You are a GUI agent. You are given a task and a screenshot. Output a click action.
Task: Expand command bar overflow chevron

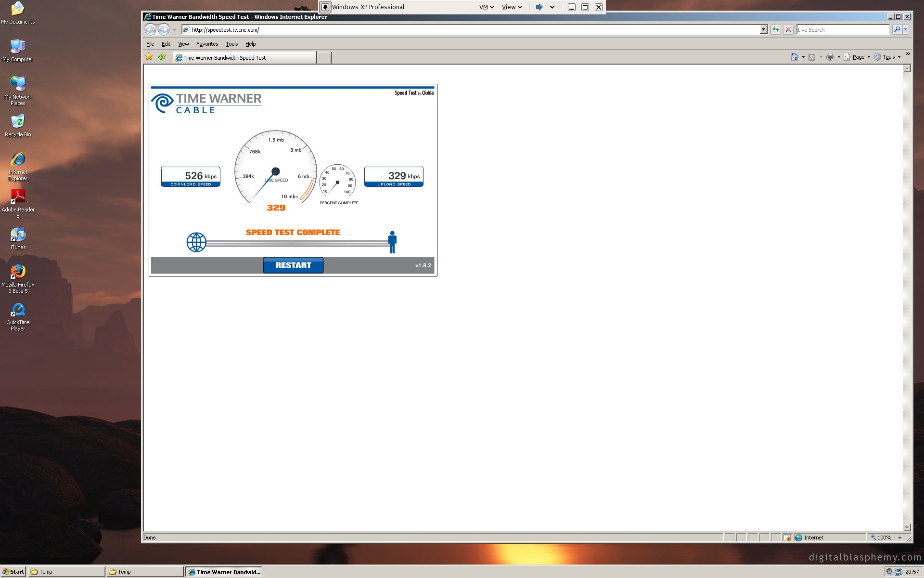(x=908, y=54)
